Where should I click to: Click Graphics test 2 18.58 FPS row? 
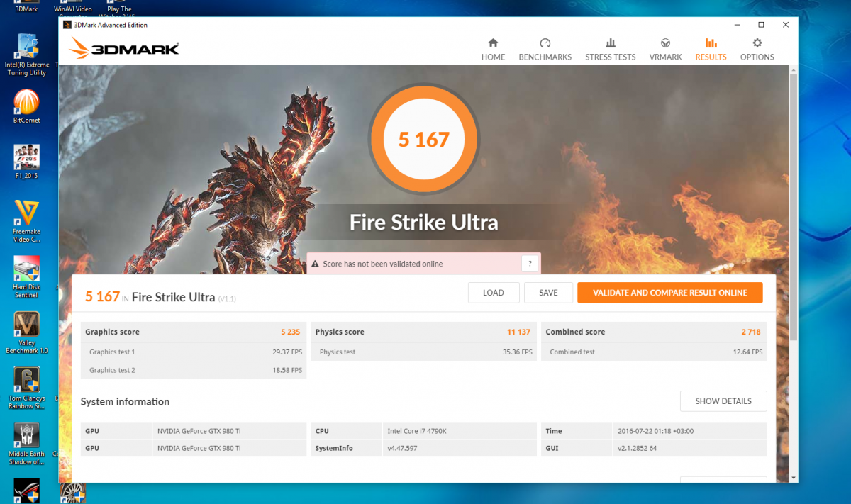194,370
